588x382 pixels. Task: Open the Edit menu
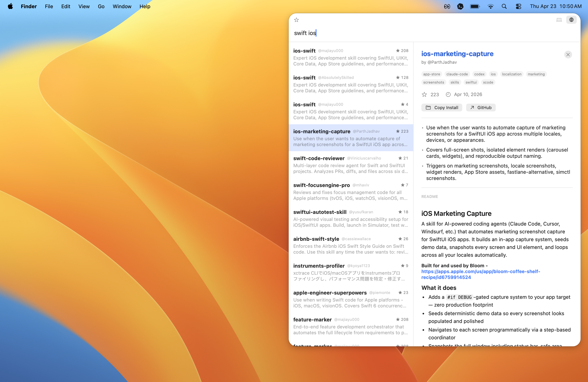[66, 6]
